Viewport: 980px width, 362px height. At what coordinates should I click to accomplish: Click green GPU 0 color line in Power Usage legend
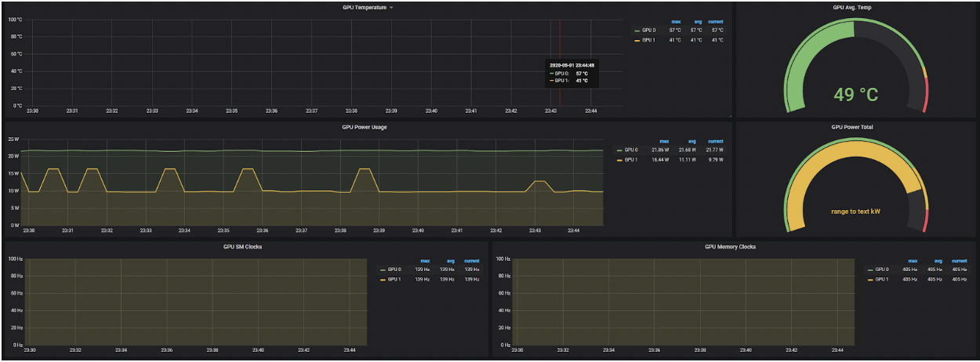click(x=619, y=150)
